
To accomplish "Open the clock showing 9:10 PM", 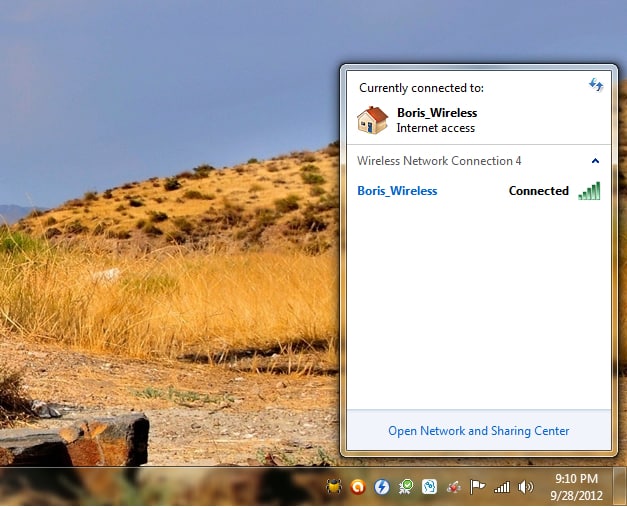I will pos(576,479).
